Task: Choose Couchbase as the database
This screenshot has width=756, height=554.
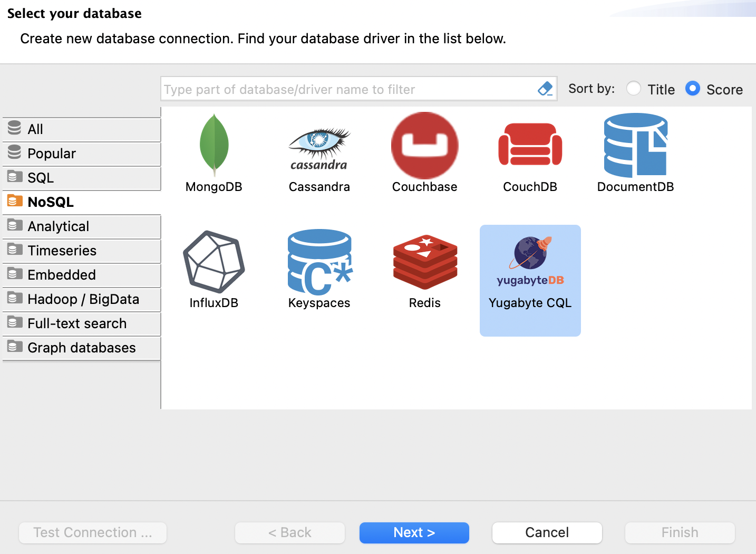Action: point(424,153)
